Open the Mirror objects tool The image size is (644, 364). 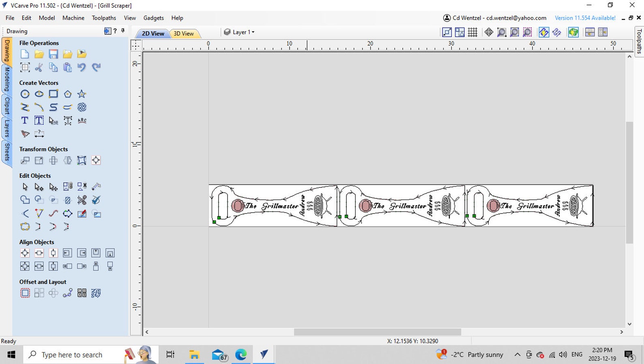pyautogui.click(x=67, y=160)
